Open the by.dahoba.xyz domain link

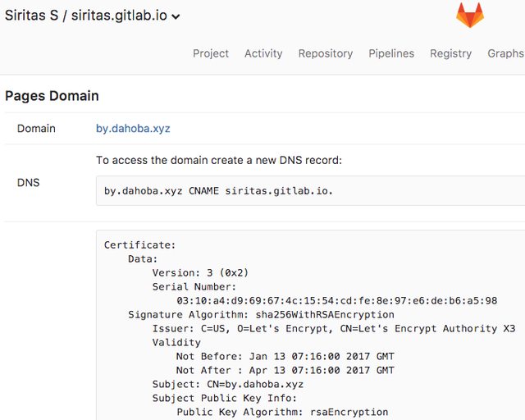[x=133, y=129]
